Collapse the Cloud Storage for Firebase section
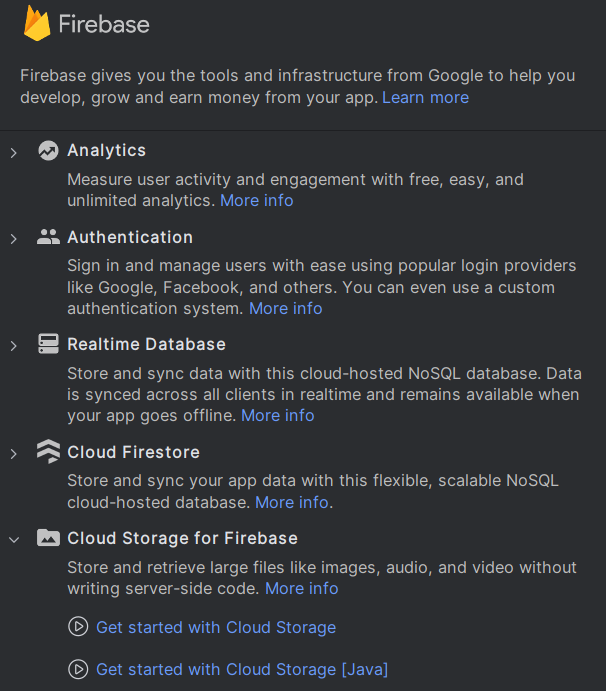 tap(14, 539)
